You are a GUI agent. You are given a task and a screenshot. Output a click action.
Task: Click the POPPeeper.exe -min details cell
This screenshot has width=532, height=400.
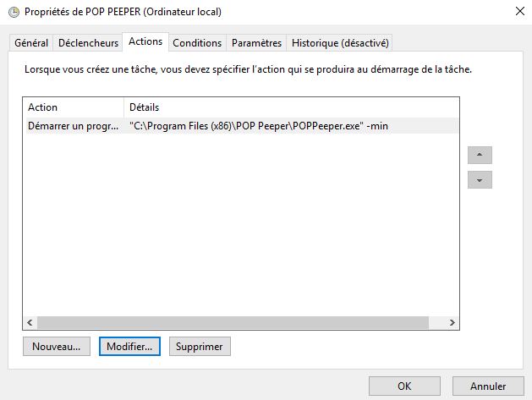pyautogui.click(x=259, y=126)
